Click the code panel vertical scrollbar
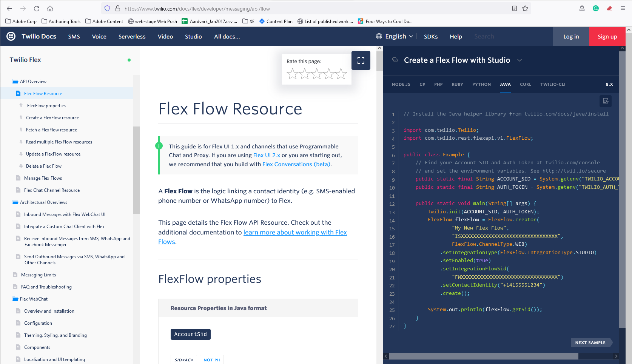Image resolution: width=632 pixels, height=364 pixels. tap(622, 189)
